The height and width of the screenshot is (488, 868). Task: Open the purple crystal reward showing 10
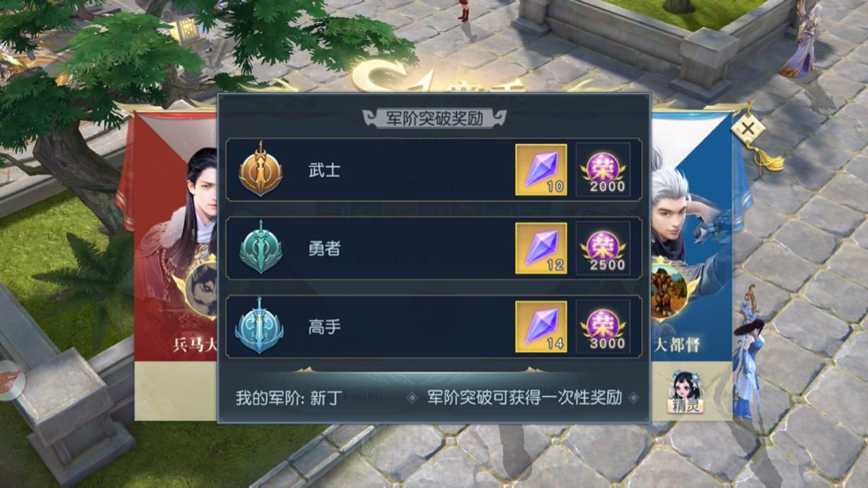point(541,170)
